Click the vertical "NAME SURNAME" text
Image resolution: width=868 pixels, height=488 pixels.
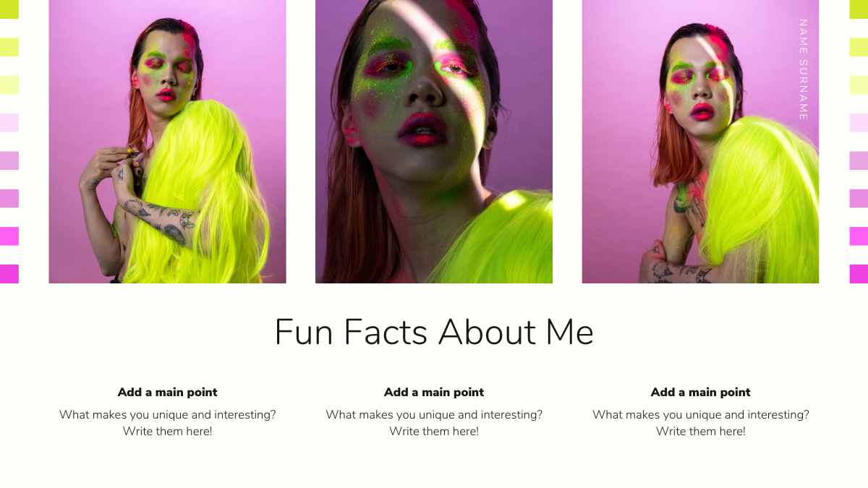(x=803, y=69)
